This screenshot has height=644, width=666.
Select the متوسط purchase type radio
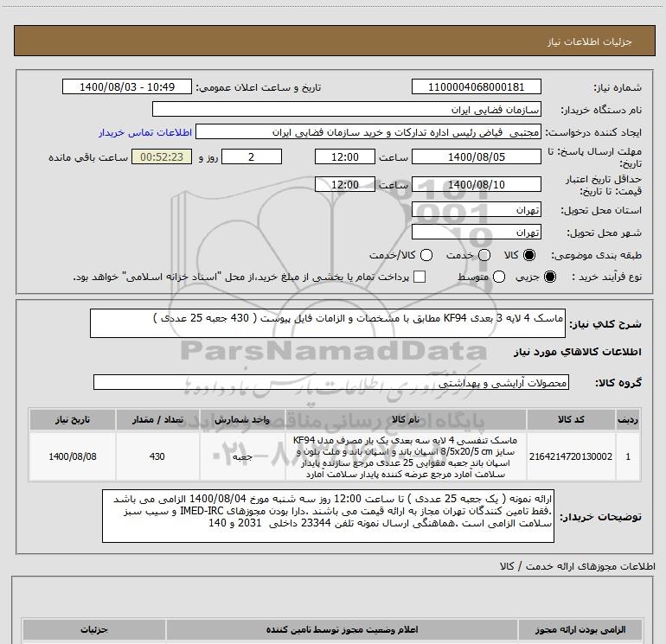(499, 277)
